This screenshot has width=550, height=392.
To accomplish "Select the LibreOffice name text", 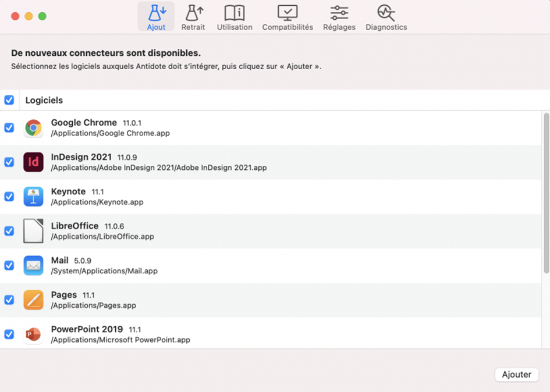I will (x=74, y=226).
